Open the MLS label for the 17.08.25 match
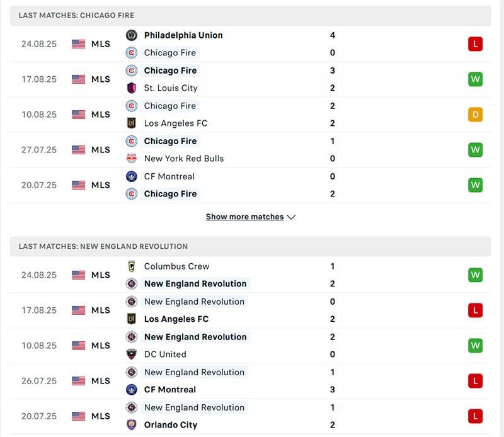 (102, 79)
